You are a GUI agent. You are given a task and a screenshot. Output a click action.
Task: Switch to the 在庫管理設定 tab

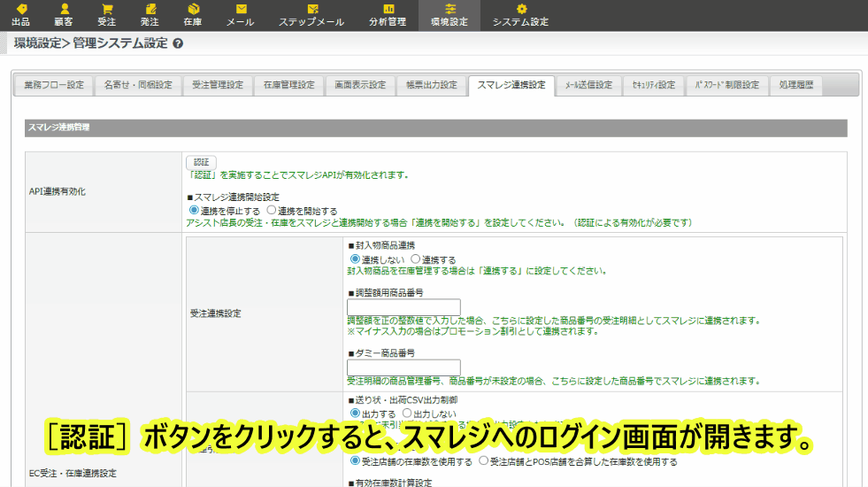(x=289, y=85)
